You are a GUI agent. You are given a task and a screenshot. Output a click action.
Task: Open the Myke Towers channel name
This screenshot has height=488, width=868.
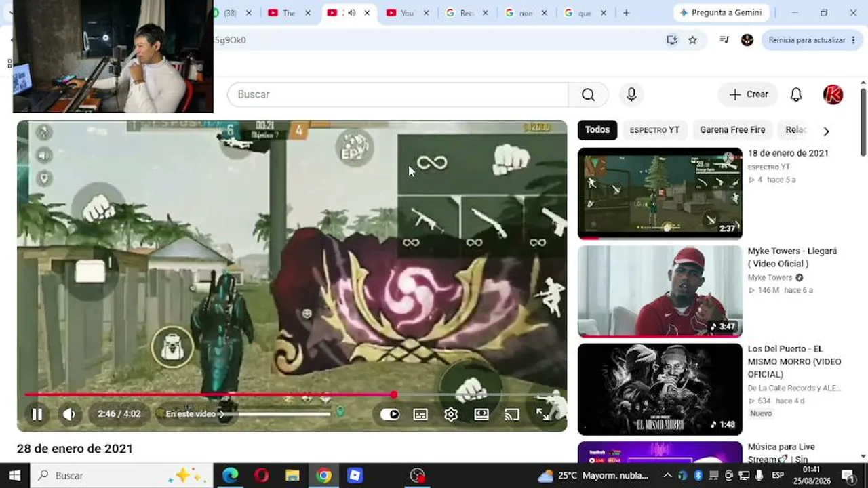coord(770,277)
